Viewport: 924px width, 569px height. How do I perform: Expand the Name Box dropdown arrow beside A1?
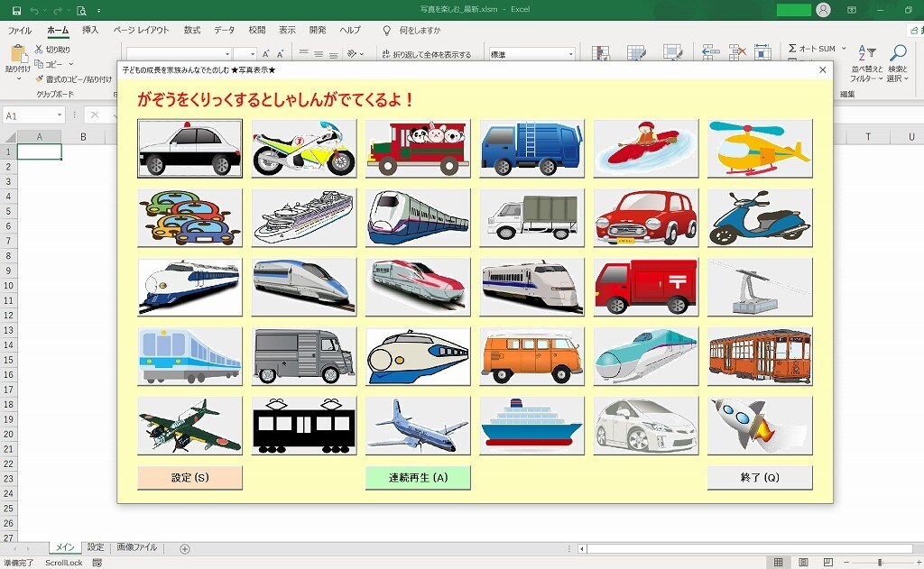click(x=60, y=115)
